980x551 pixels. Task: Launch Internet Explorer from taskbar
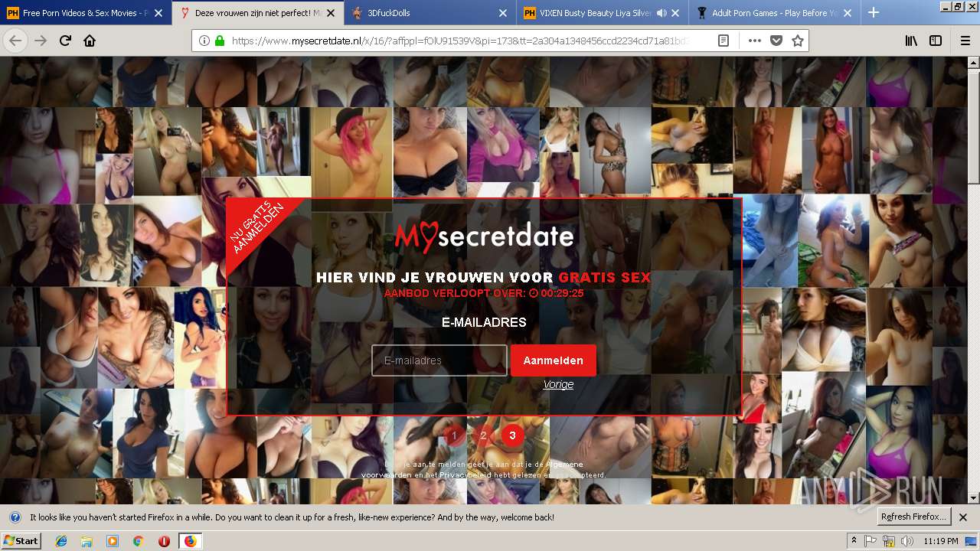(x=61, y=541)
